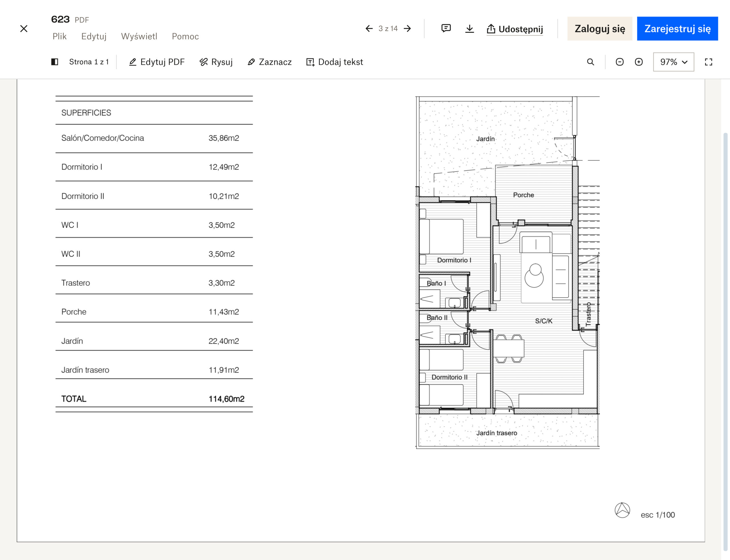Click Zarejestruj się button
This screenshot has width=730, height=560.
(x=677, y=29)
